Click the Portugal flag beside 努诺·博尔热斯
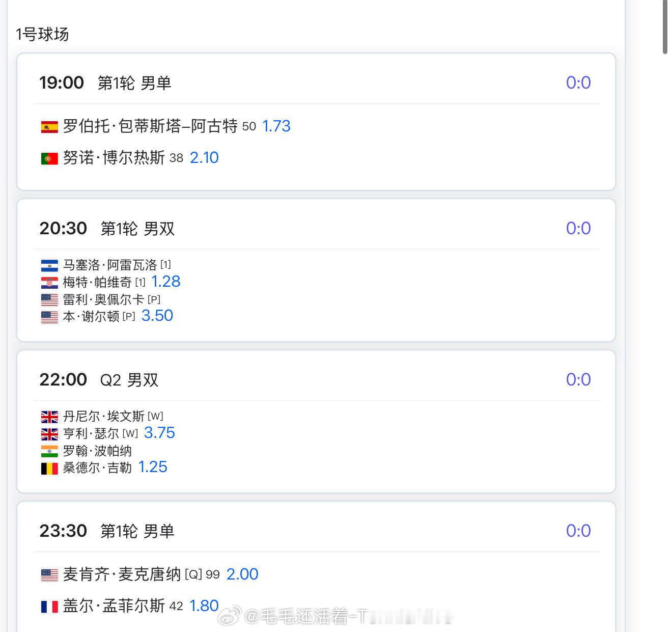672x632 pixels. pyautogui.click(x=49, y=158)
